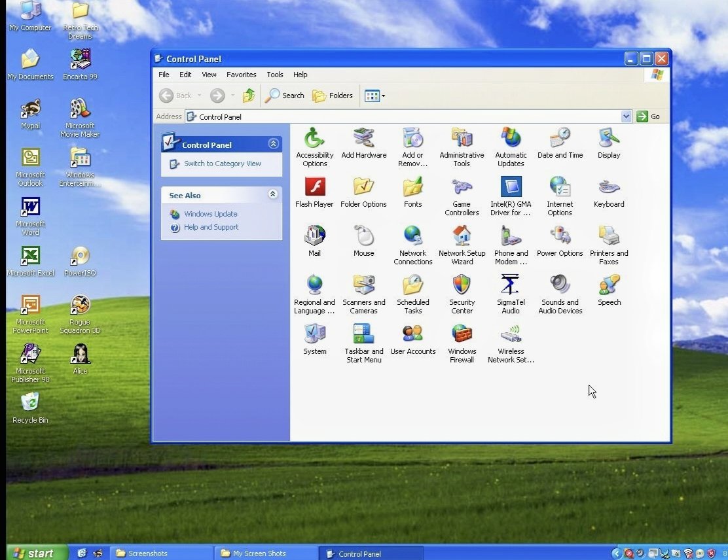Select PowerISO desktop shortcut
Screen dimensions: 728x560
[x=81, y=261]
